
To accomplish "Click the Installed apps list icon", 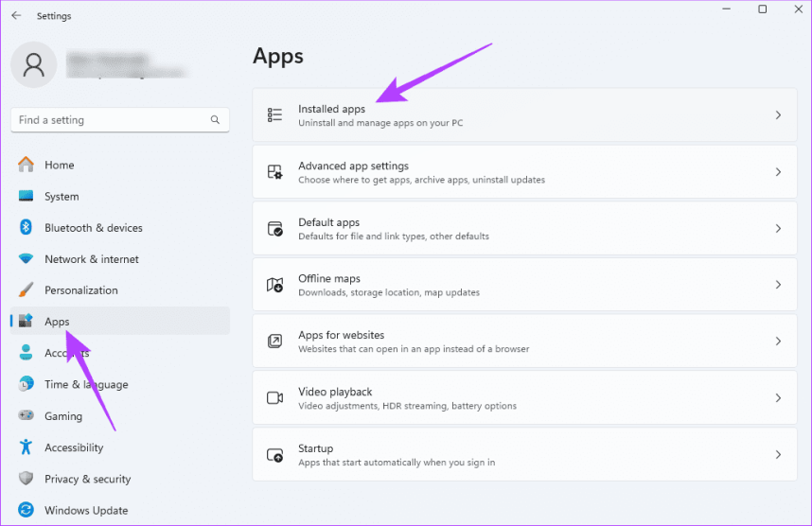I will [275, 115].
